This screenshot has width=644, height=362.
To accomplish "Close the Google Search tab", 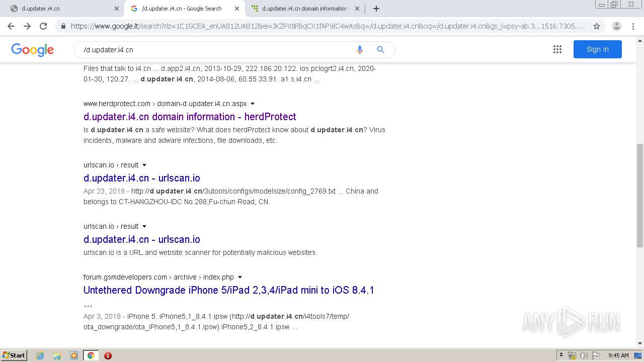I will [237, 9].
